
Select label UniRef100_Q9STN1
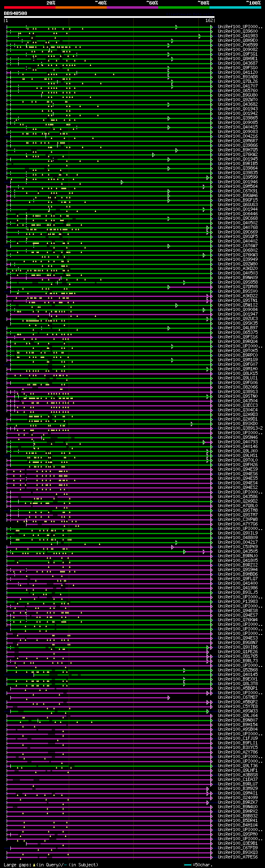click(238, 300)
